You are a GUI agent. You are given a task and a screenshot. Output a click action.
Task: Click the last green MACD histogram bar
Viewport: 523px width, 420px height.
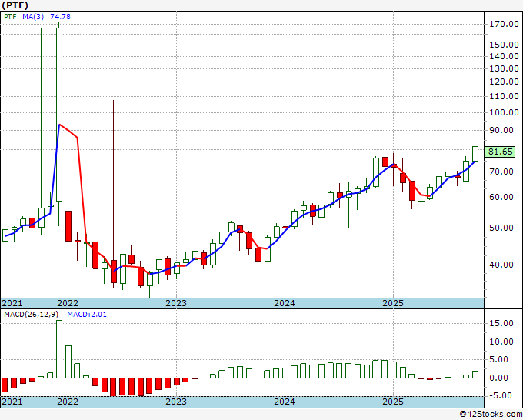pos(475,375)
